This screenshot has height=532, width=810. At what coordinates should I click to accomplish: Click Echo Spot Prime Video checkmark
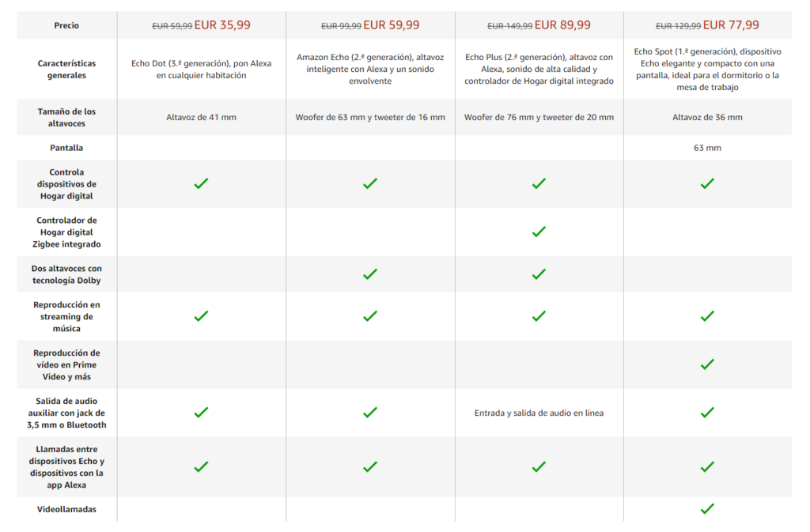point(707,364)
